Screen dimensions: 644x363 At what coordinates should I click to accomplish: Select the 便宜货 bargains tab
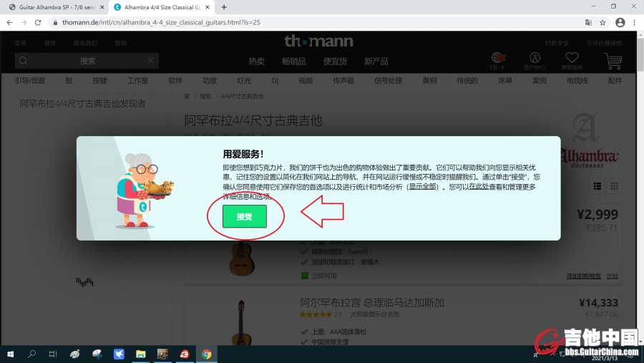[335, 62]
